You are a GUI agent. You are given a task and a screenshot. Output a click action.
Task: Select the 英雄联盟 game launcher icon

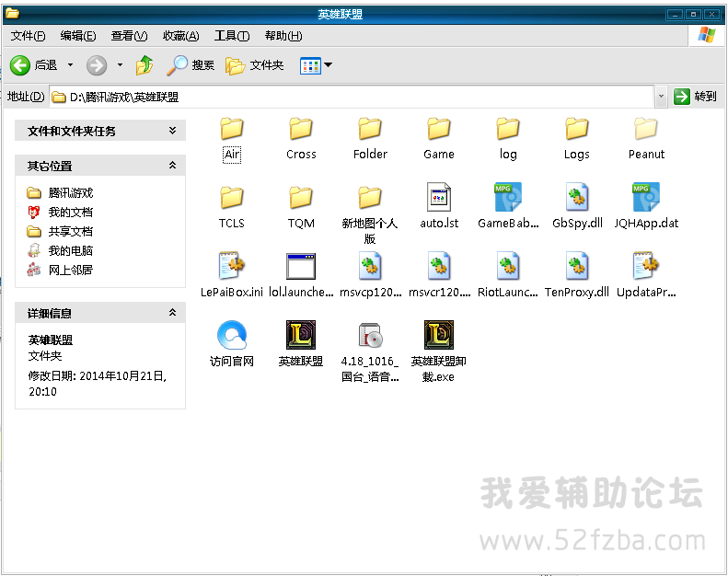(301, 335)
